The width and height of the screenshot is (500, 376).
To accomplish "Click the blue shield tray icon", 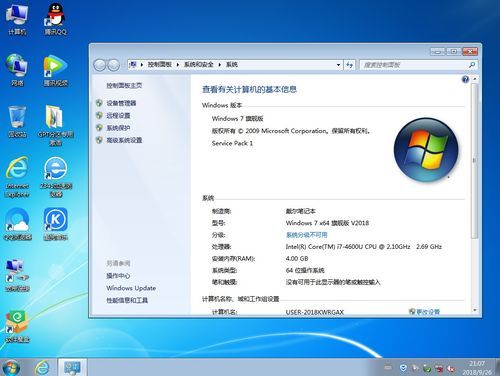I will [403, 368].
